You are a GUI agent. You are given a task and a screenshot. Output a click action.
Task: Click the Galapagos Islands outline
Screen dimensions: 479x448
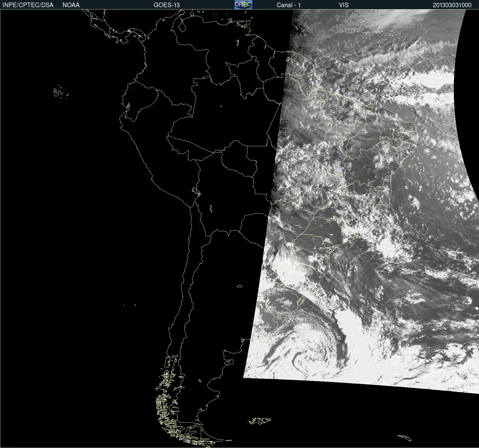tap(61, 92)
